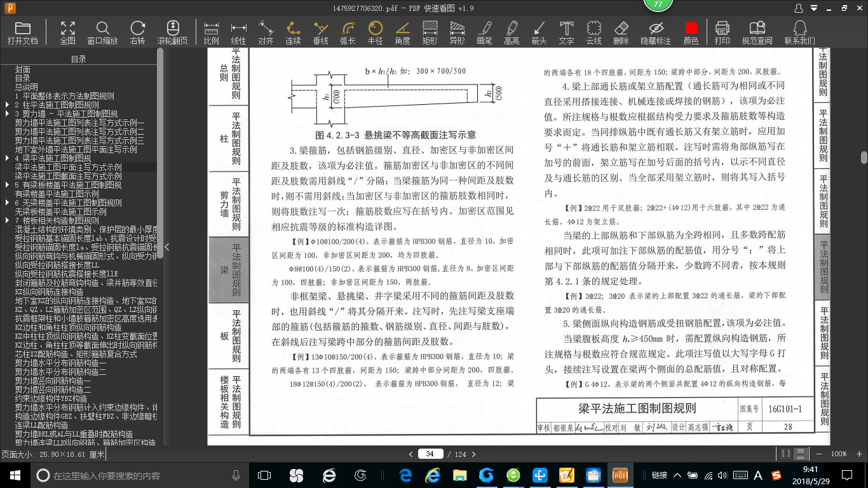Select the 画笔 pen annotation tool
This screenshot has width=868, height=488.
484,32
